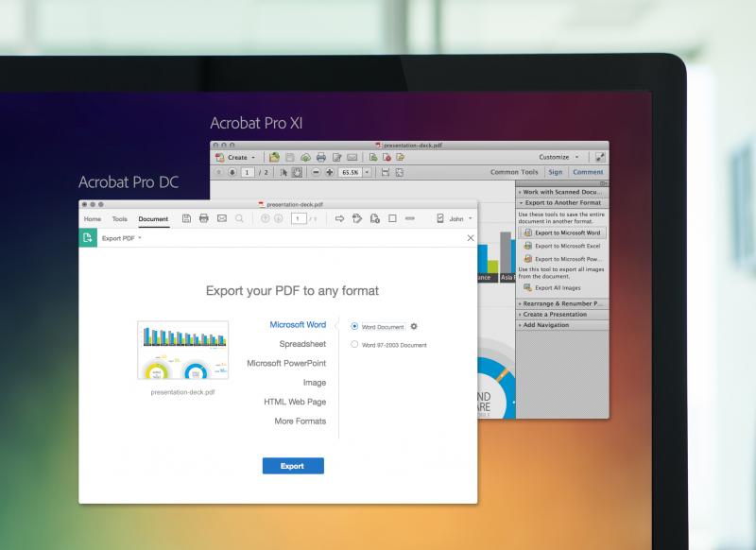Click the print icon in Acrobat DC toolbar
Image resolution: width=756 pixels, height=550 pixels.
pos(203,218)
